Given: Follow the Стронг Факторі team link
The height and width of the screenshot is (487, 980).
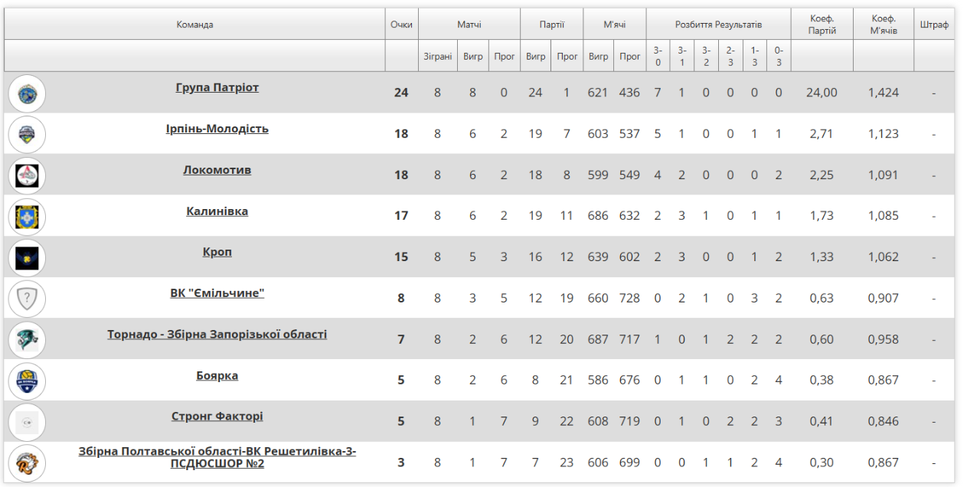Looking at the screenshot, I should (217, 417).
